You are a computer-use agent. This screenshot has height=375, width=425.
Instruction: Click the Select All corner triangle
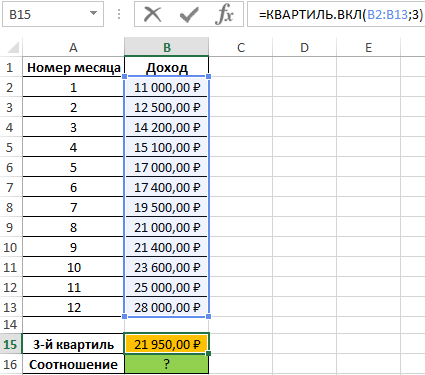tap(13, 47)
